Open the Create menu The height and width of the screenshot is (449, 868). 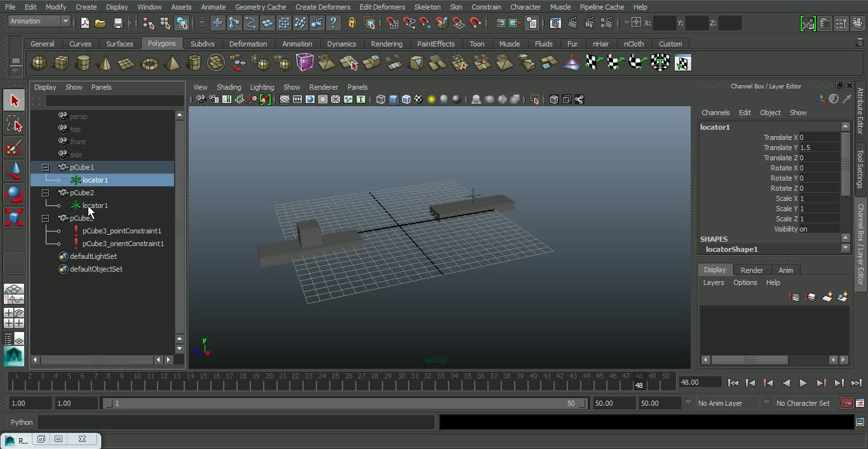[86, 7]
